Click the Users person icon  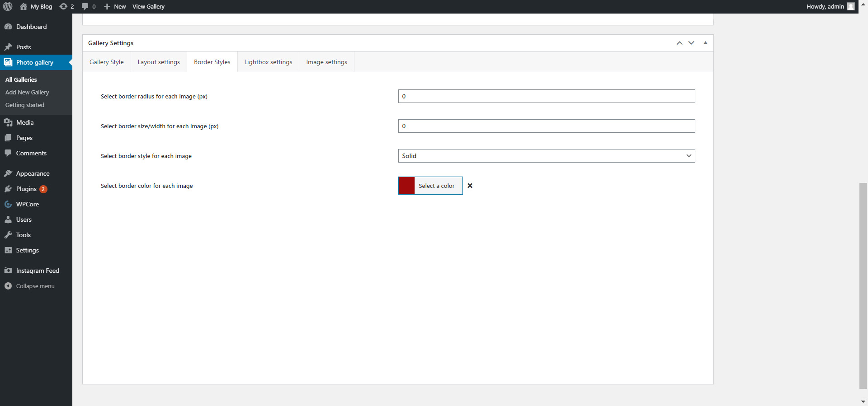tap(8, 219)
